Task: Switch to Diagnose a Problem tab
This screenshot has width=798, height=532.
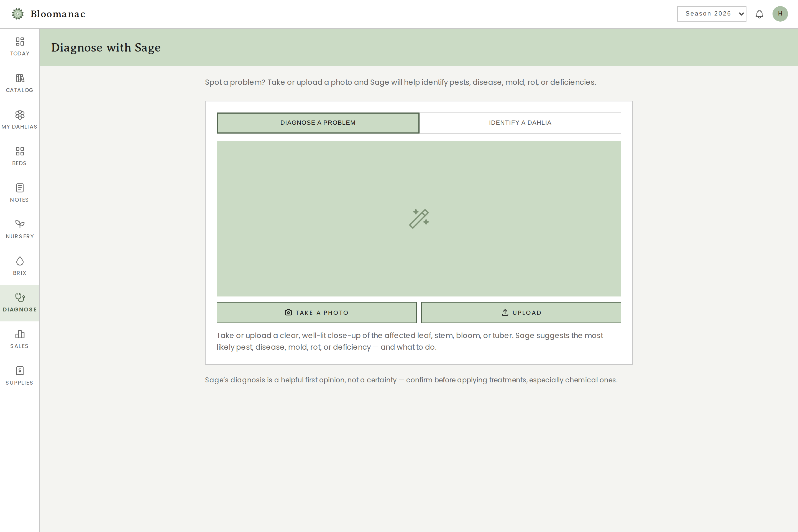Action: pos(318,123)
